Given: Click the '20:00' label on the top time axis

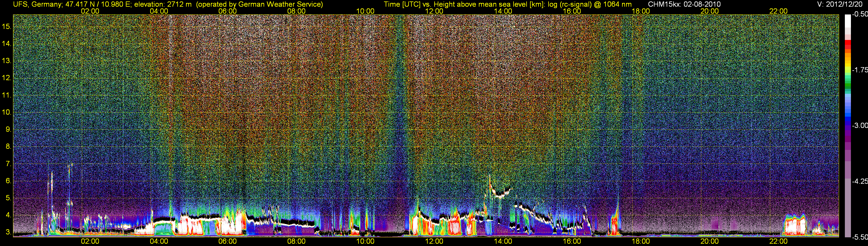Looking at the screenshot, I should (710, 11).
